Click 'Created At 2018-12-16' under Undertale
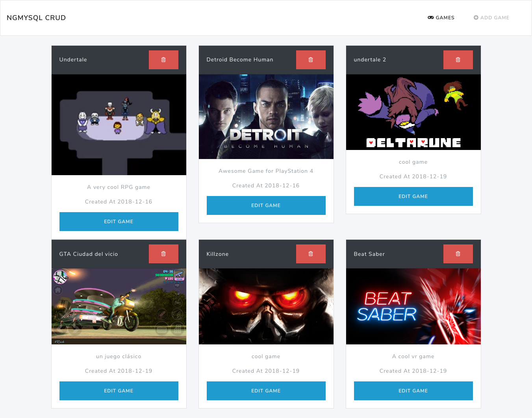Screen dimensions: 532x418 [119, 202]
